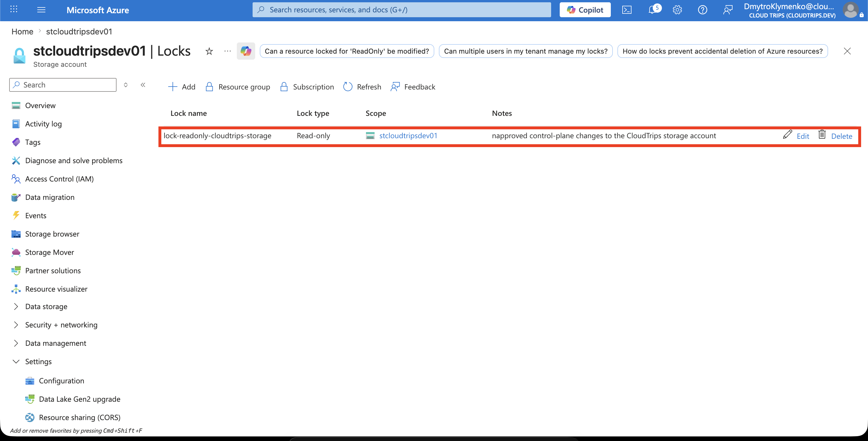Image resolution: width=868 pixels, height=441 pixels.
Task: Click the Data Lake Gen2 upgrade icon
Action: point(30,399)
